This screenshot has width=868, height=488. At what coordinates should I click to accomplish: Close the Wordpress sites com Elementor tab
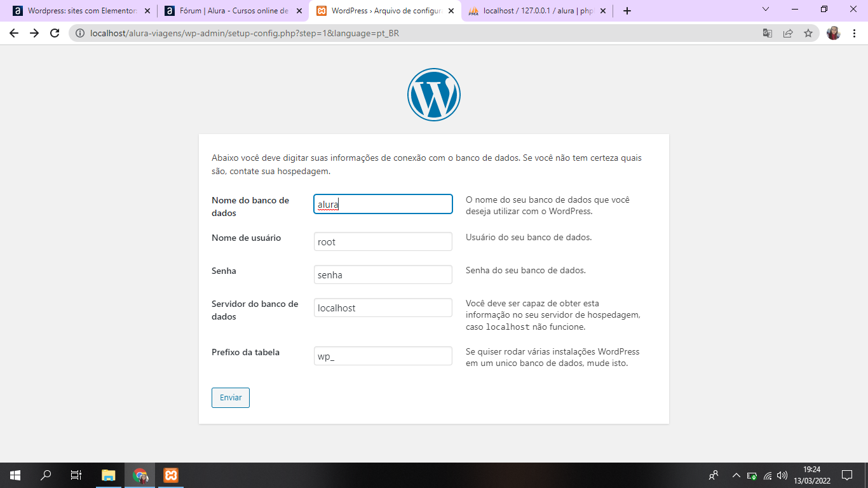click(x=147, y=11)
